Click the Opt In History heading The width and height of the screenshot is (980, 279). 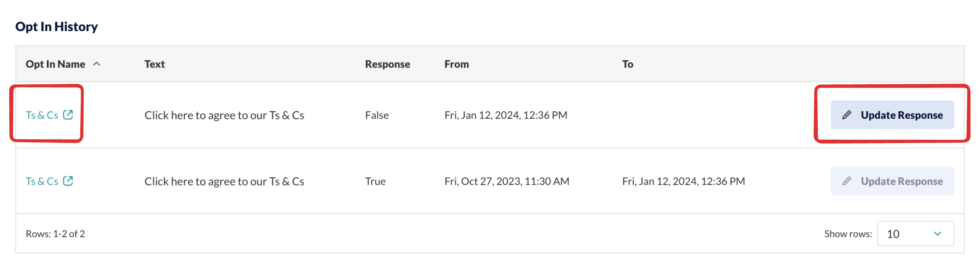click(56, 26)
